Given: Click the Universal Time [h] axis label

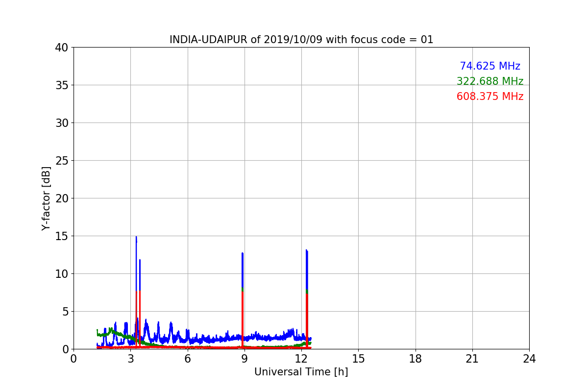Looking at the screenshot, I should tap(301, 372).
